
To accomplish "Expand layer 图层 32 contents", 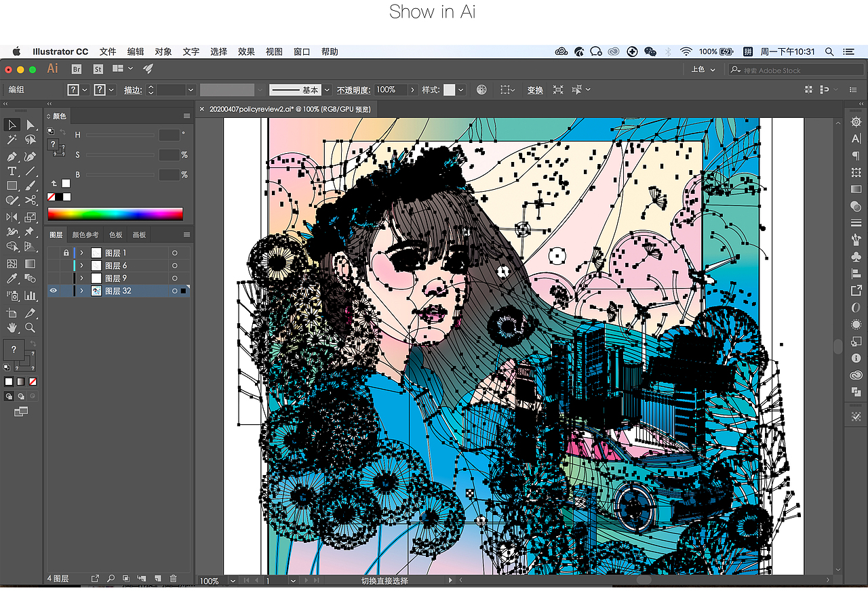I will click(82, 291).
